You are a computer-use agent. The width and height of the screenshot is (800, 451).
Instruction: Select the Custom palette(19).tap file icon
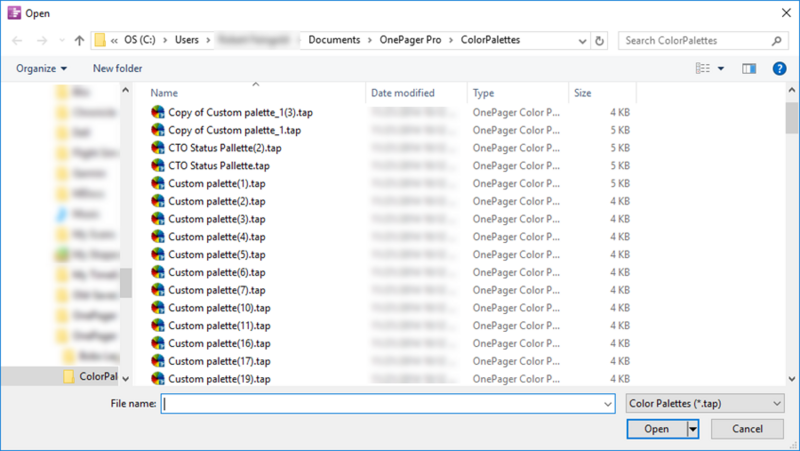tap(158, 379)
